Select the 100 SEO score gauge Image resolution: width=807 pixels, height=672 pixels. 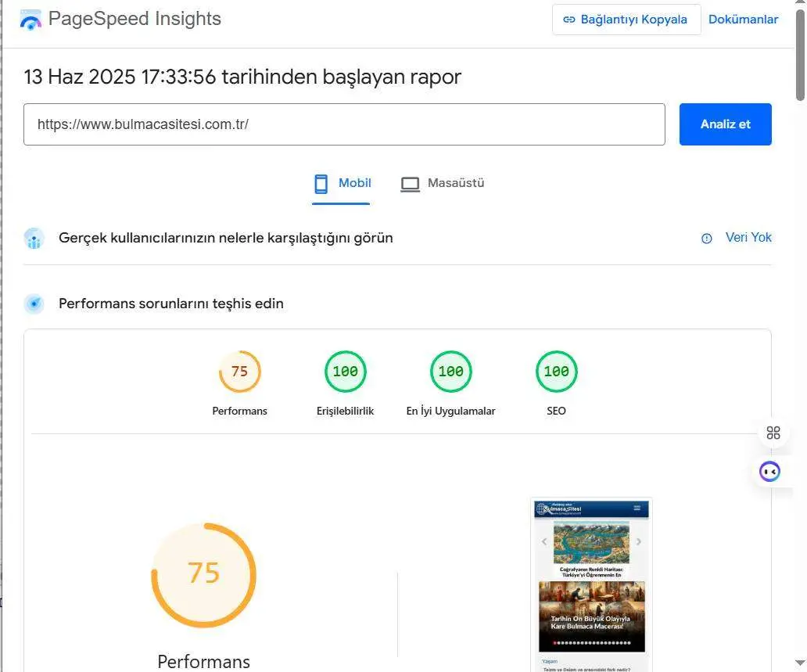coord(556,372)
